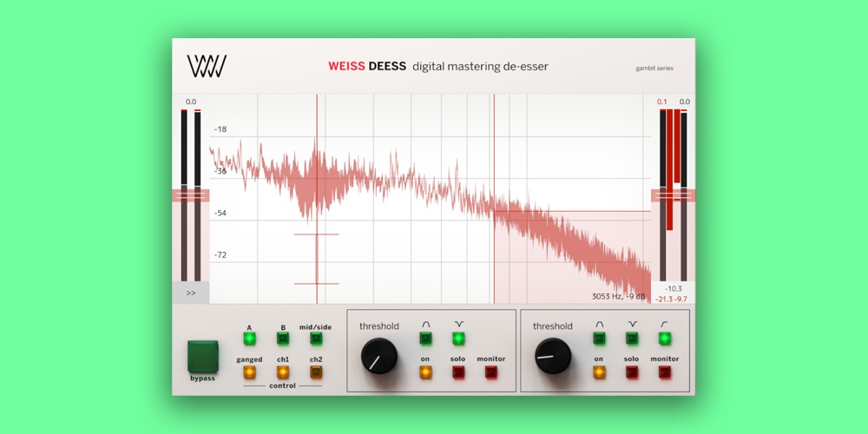The width and height of the screenshot is (868, 434).
Task: Enable second band monitor button
Action: [x=665, y=372]
